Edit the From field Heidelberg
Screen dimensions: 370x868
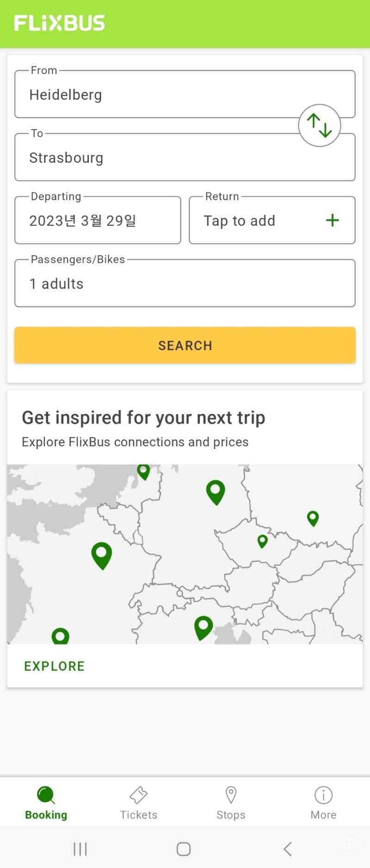[x=185, y=94]
